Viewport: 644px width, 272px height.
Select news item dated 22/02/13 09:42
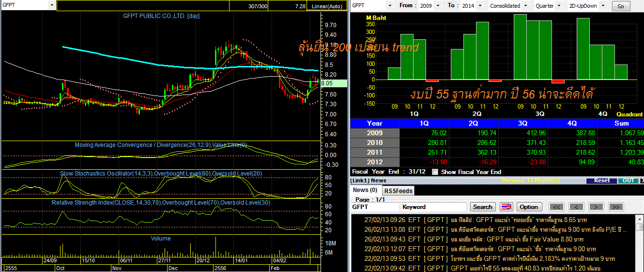(492, 268)
